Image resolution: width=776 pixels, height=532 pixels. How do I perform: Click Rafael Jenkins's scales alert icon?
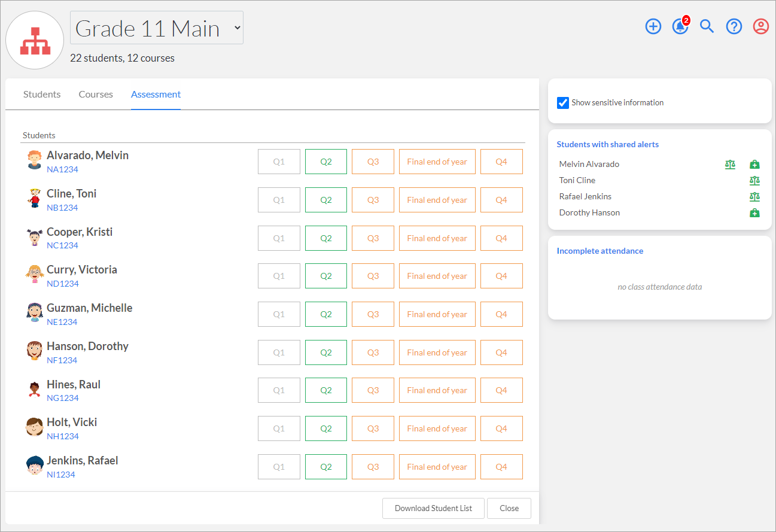click(754, 196)
